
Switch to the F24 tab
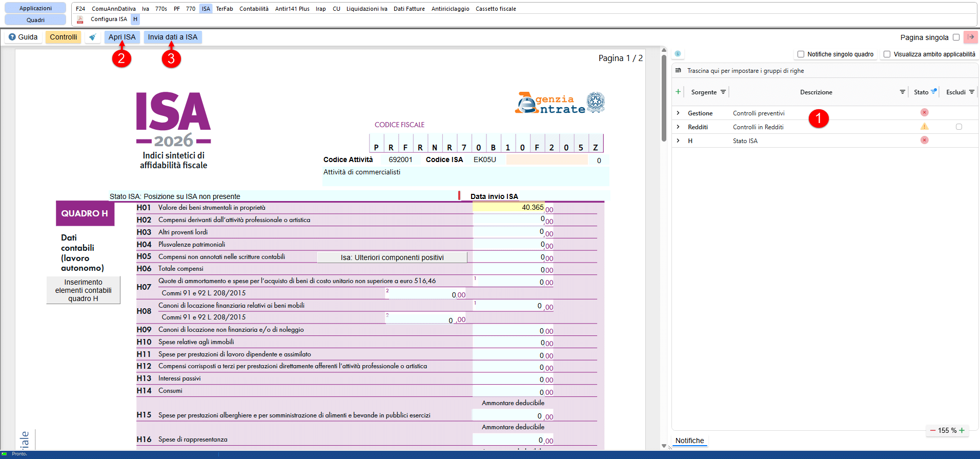80,9
